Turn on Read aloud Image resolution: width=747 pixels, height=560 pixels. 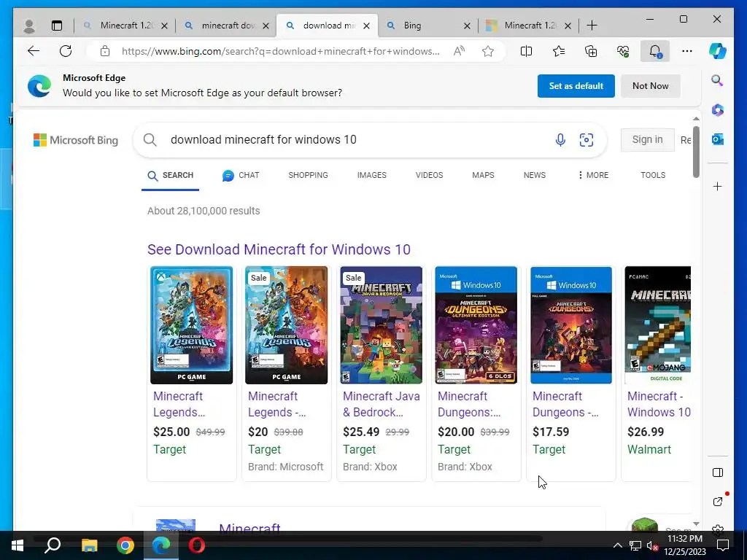459,51
